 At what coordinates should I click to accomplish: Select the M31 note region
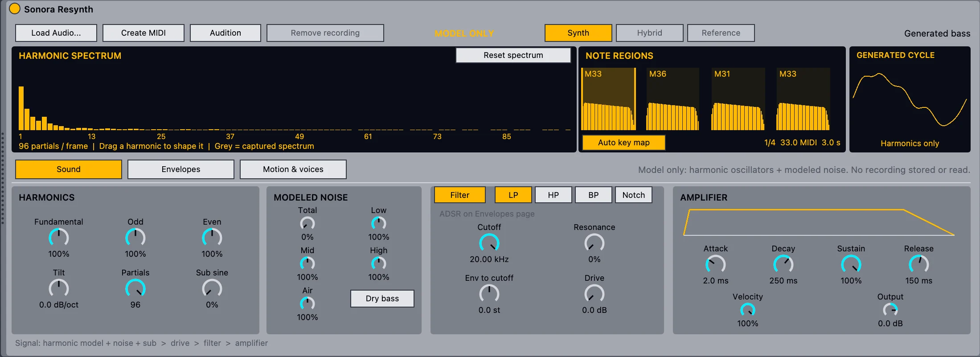click(738, 99)
